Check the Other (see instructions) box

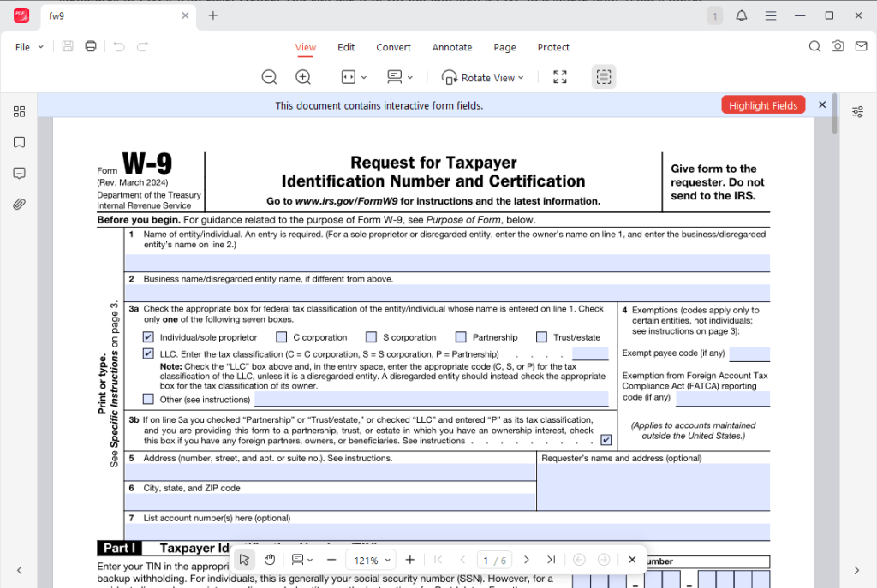(148, 399)
